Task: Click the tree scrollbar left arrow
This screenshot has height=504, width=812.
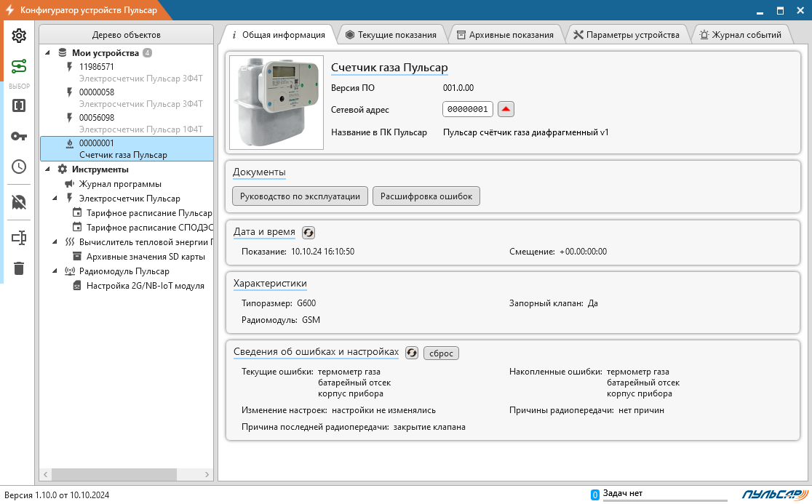Action: pos(46,474)
